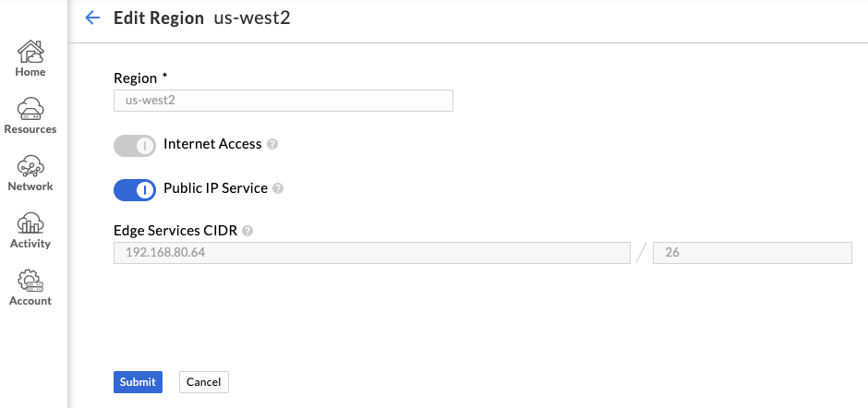Cancel editing the region
Screen dimensions: 868x408
(204, 382)
